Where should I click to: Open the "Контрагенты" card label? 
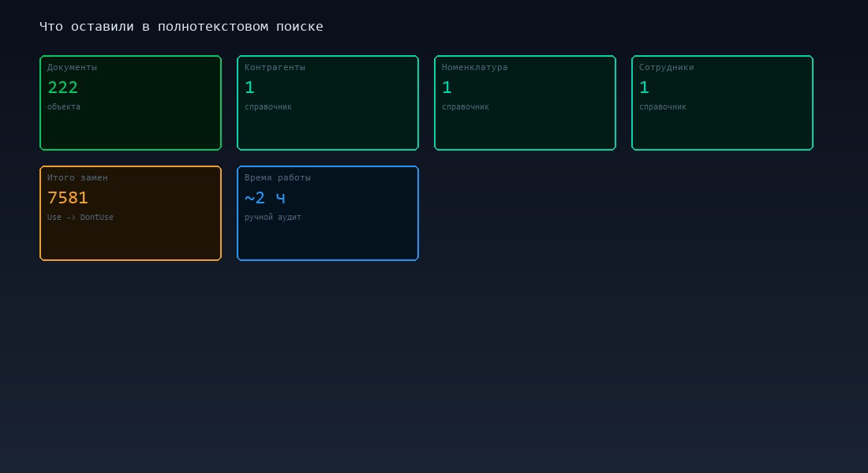[275, 68]
